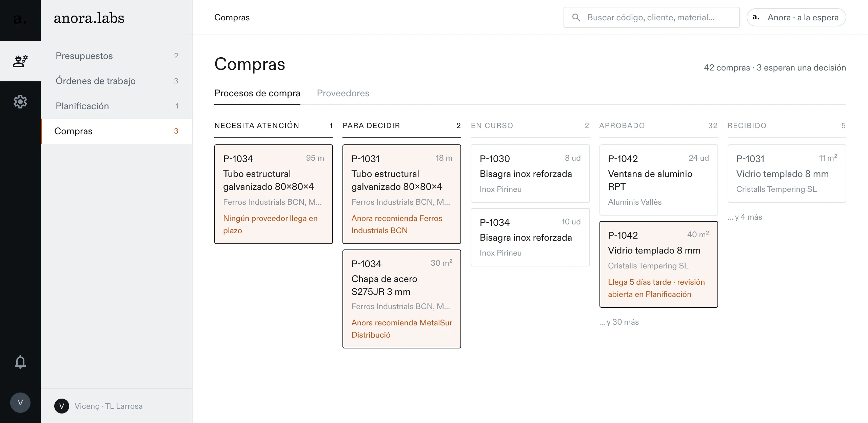Open P-1042 Ventana de aluminio RPT card
Screen dimensions: 868x423
point(658,180)
